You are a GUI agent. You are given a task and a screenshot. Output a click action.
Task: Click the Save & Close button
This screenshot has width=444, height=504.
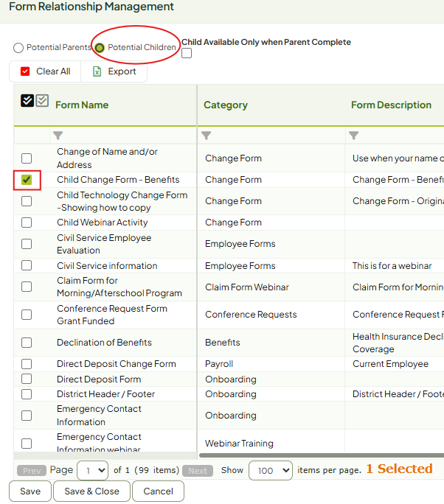[91, 491]
